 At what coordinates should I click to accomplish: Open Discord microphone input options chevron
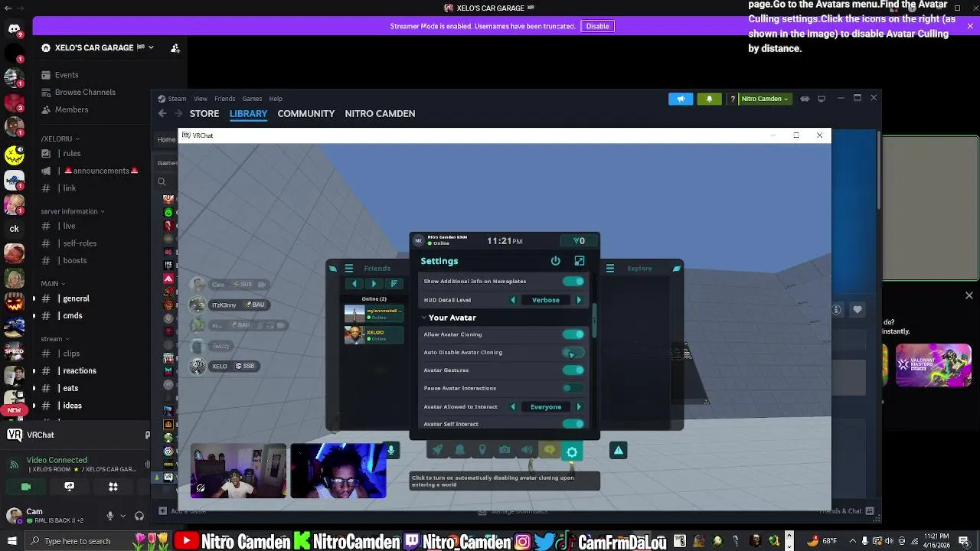pos(122,516)
